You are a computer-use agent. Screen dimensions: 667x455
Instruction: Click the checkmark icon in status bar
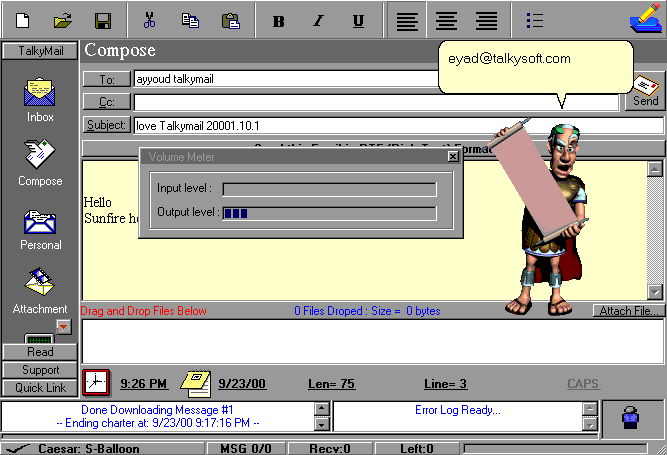click(x=17, y=449)
